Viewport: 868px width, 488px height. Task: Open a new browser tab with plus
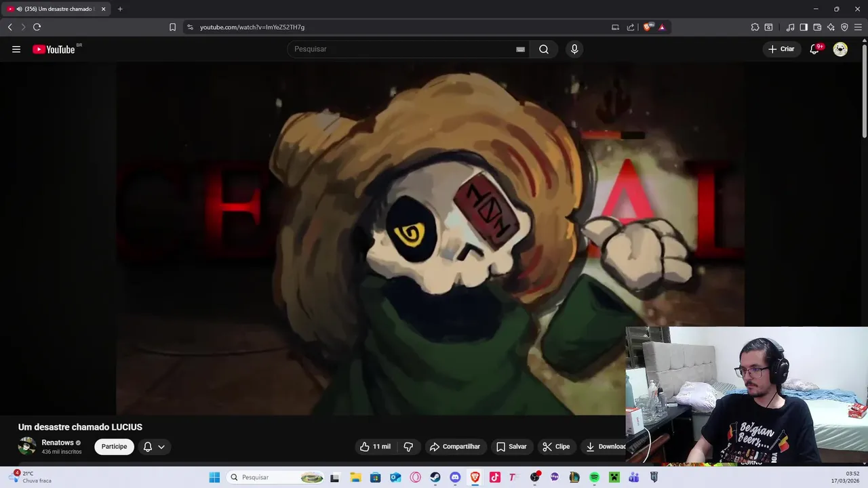click(x=120, y=9)
